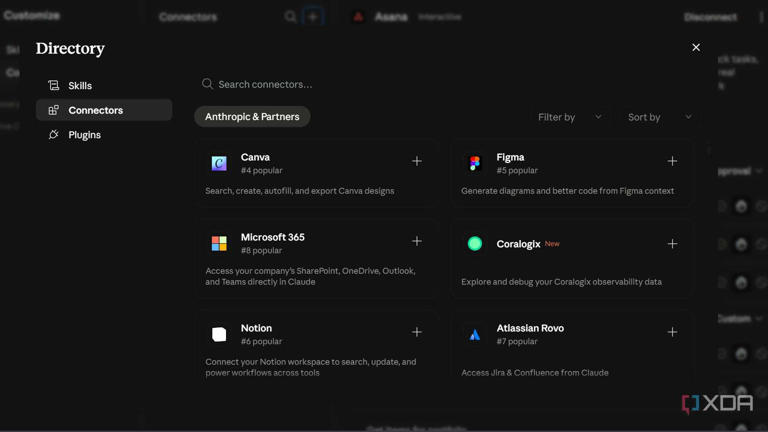Click the Plugins plug icon
768x432 pixels.
click(x=53, y=134)
